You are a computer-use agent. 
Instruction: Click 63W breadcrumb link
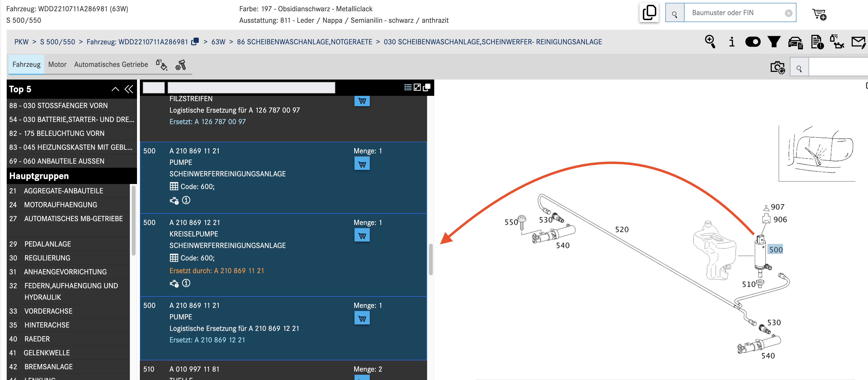pos(218,42)
